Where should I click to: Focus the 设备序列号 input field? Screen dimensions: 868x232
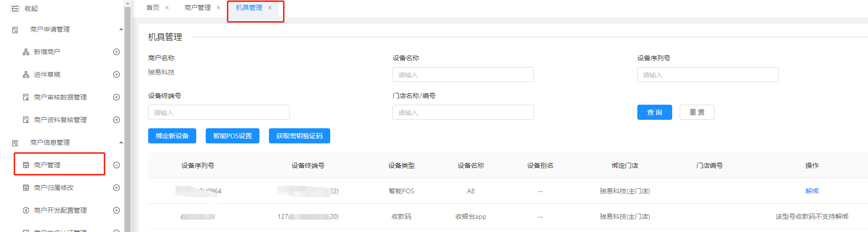(708, 75)
